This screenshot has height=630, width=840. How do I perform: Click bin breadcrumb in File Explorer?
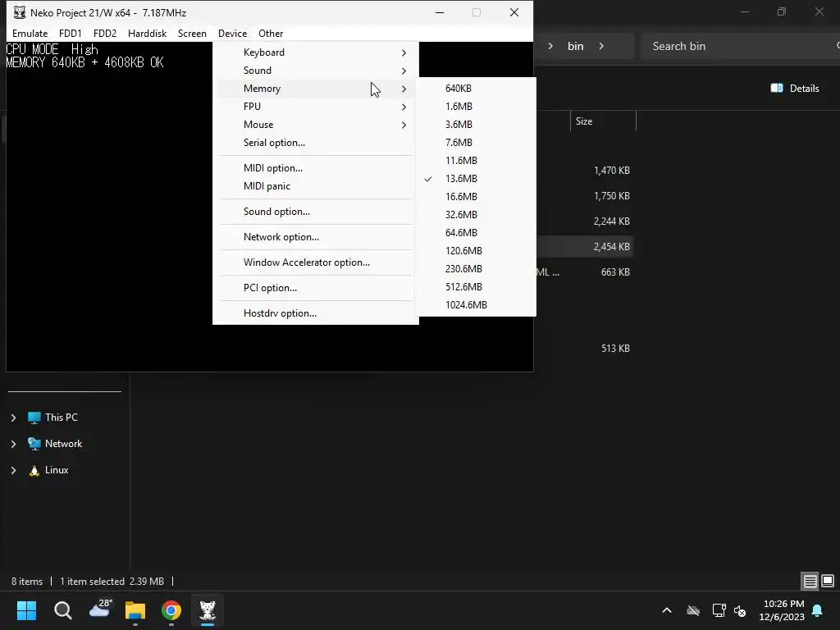click(575, 46)
